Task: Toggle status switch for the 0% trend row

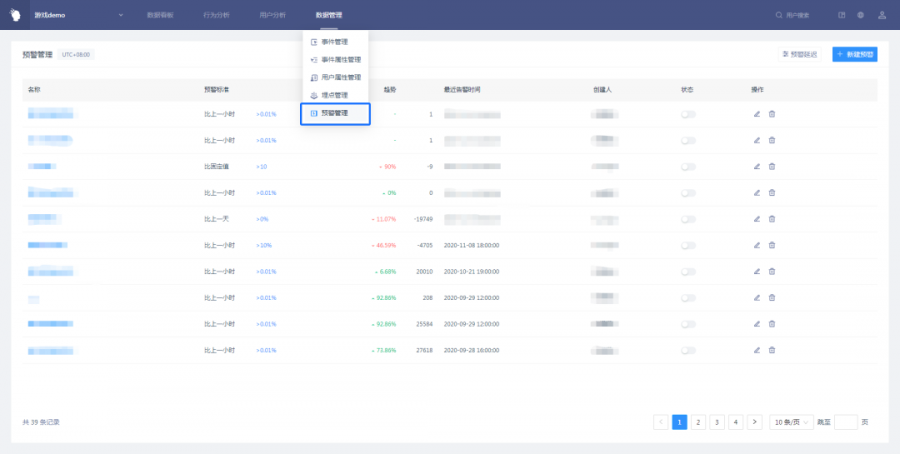Action: [x=688, y=193]
